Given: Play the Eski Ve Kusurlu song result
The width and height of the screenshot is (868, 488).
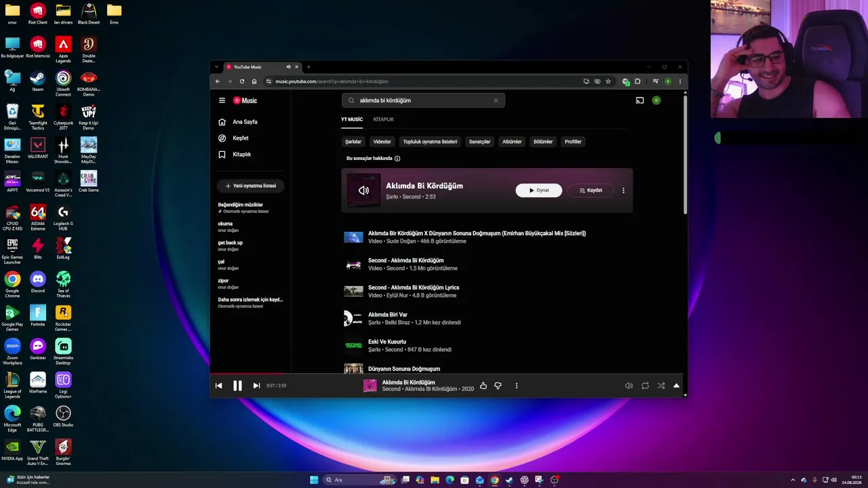Looking at the screenshot, I should tap(387, 342).
